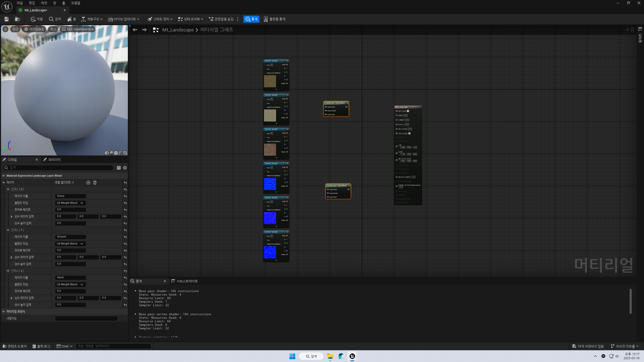Click the emissive color swatch on the Mt_Landscape node
The height and width of the screenshot is (362, 644).
[409, 134]
